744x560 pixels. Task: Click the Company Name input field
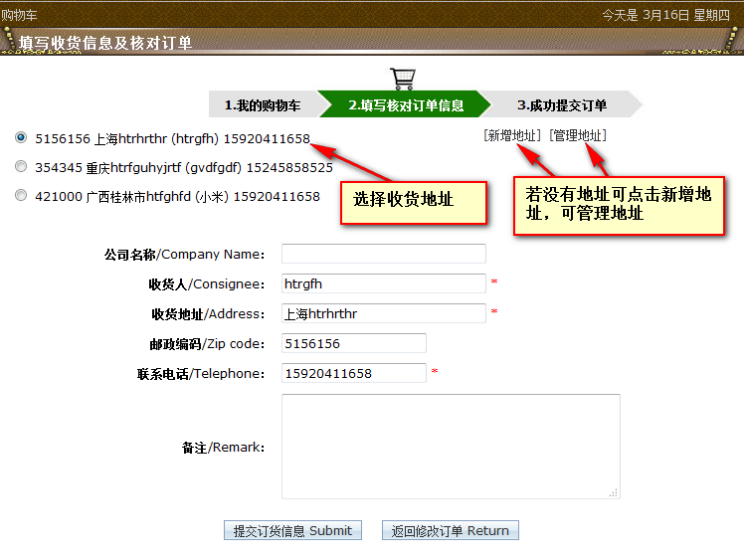pyautogui.click(x=383, y=254)
